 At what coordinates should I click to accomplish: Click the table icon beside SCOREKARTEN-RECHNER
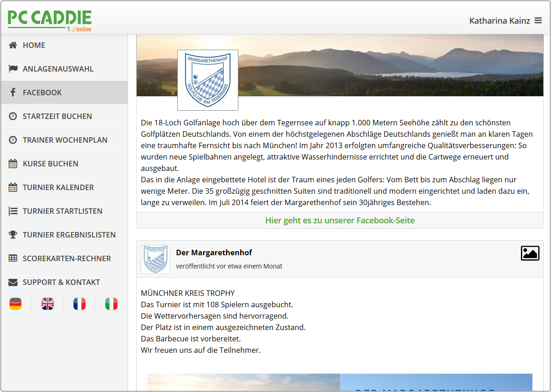pyautogui.click(x=13, y=258)
